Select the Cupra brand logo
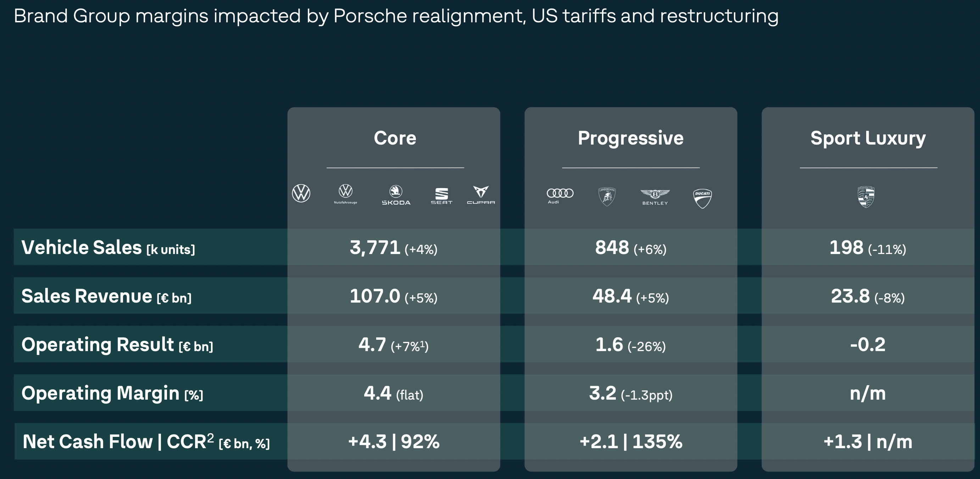Viewport: 980px width, 479px height. [481, 195]
